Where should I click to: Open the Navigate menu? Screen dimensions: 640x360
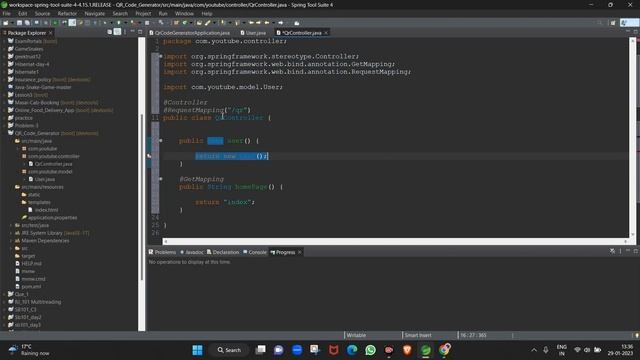tap(95, 13)
